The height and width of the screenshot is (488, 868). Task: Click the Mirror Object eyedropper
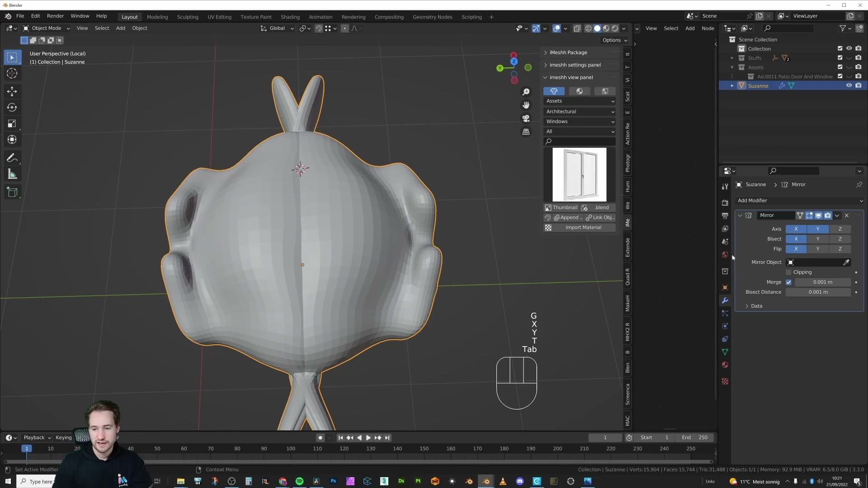(846, 262)
